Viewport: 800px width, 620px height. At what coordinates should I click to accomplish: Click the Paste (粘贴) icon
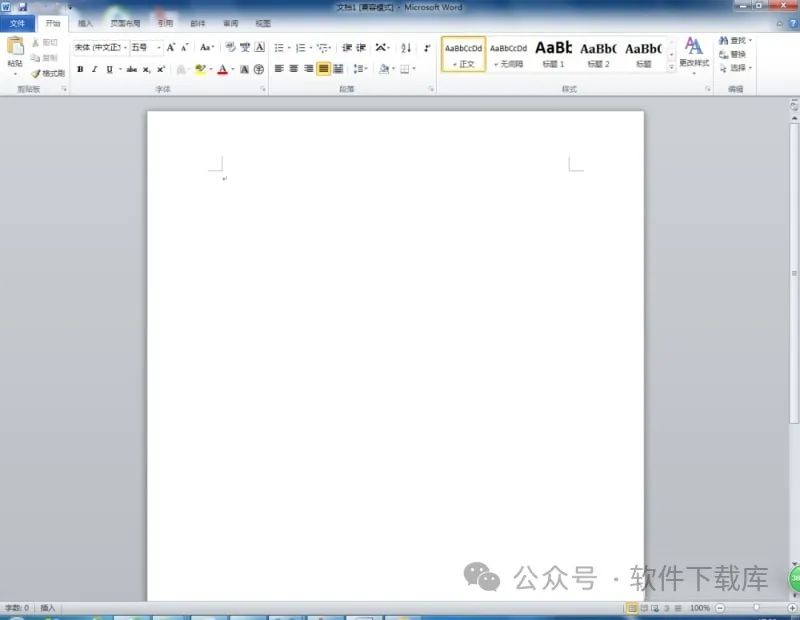(15, 47)
